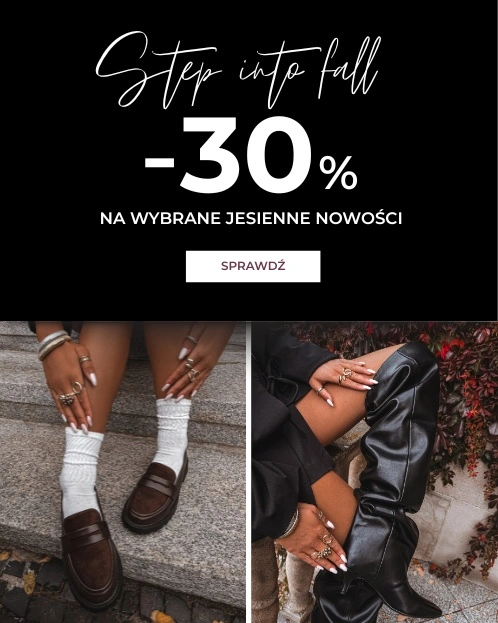Click 'NA WYBRANE JESIENNE NOWOŚCI' caption

pos(251,218)
